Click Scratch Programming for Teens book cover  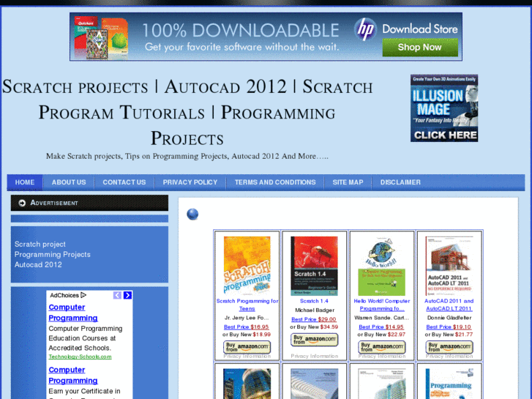pos(247,266)
